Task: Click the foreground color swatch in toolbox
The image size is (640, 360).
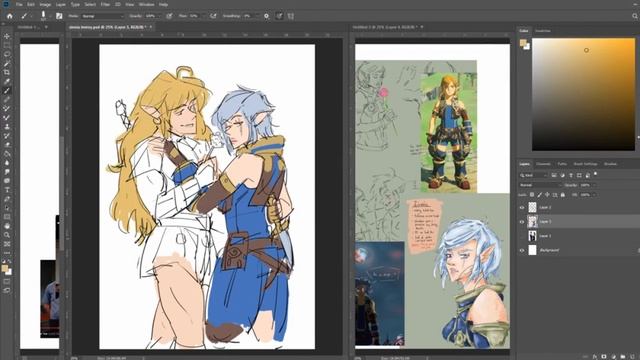Action: pos(5,268)
